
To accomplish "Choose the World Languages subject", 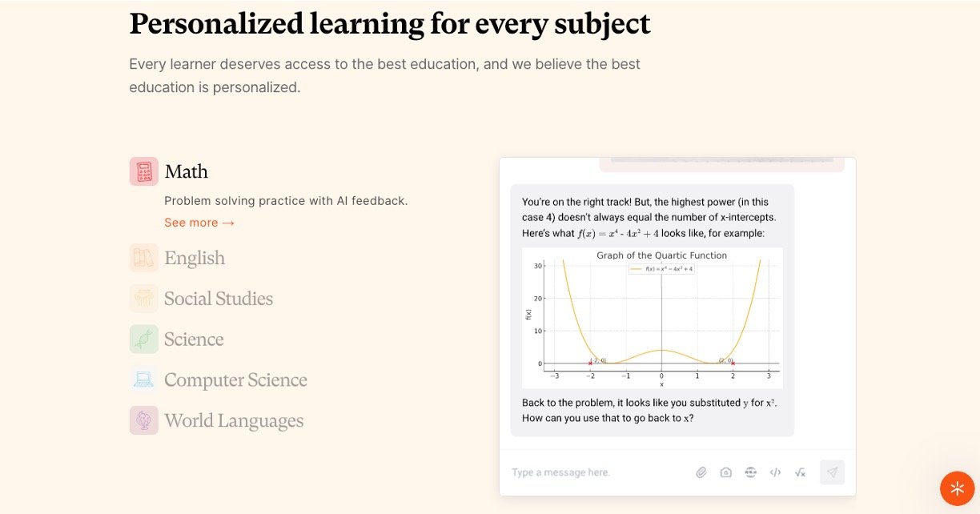I will [x=234, y=420].
